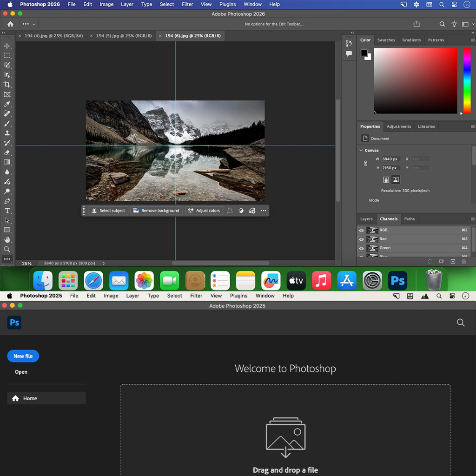Select the Horizontal Type tool
This screenshot has height=476, width=476.
[x=7, y=211]
